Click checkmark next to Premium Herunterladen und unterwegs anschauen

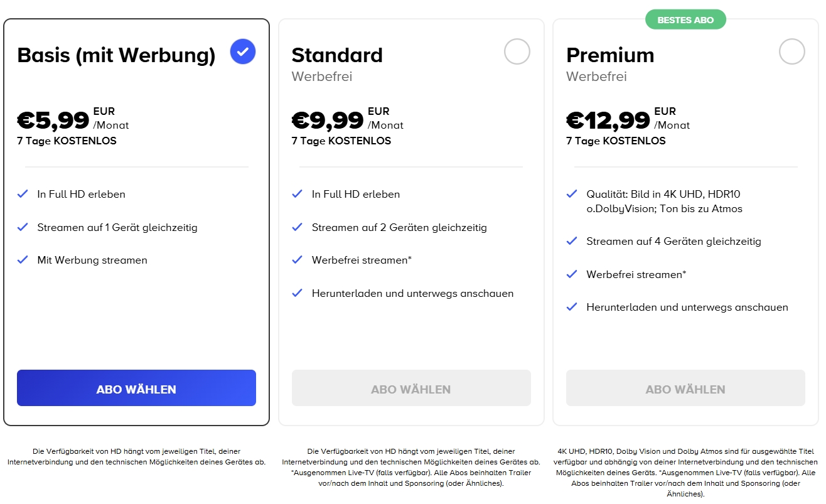572,306
